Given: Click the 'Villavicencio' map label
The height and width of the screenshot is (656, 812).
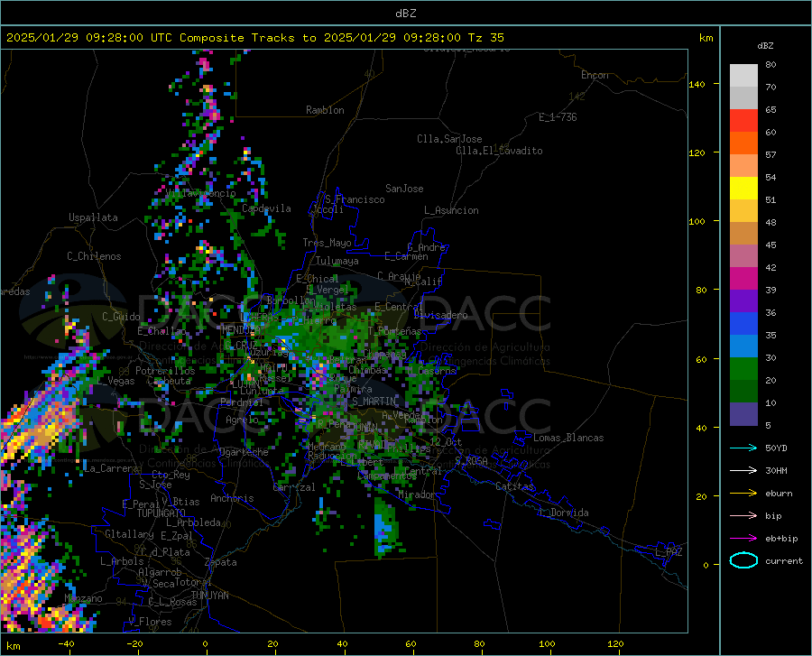Looking at the screenshot, I should 201,193.
